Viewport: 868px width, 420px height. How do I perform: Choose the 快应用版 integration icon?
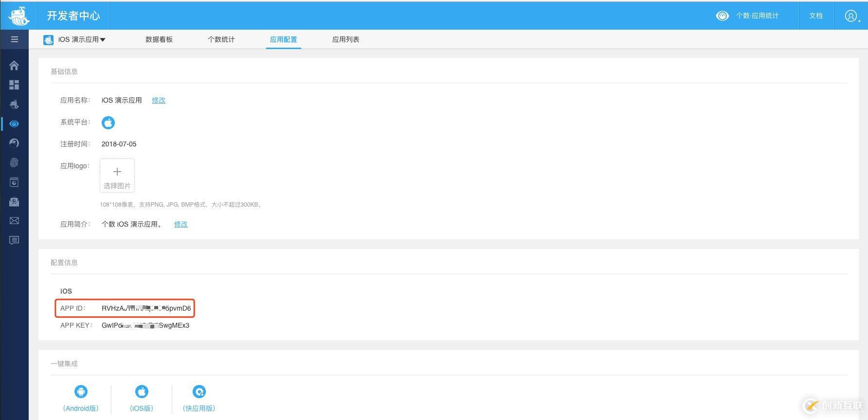pos(199,392)
